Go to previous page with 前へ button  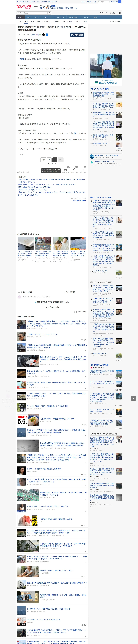coord(44,159)
